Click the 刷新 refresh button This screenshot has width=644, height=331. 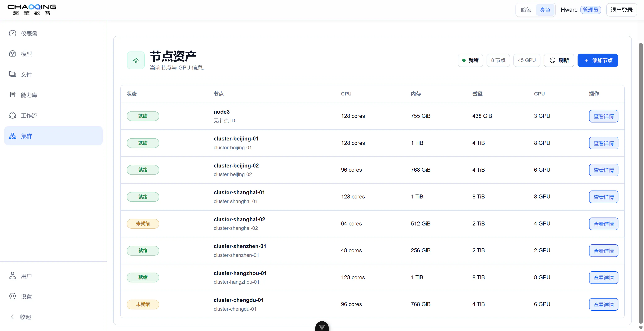pos(559,60)
